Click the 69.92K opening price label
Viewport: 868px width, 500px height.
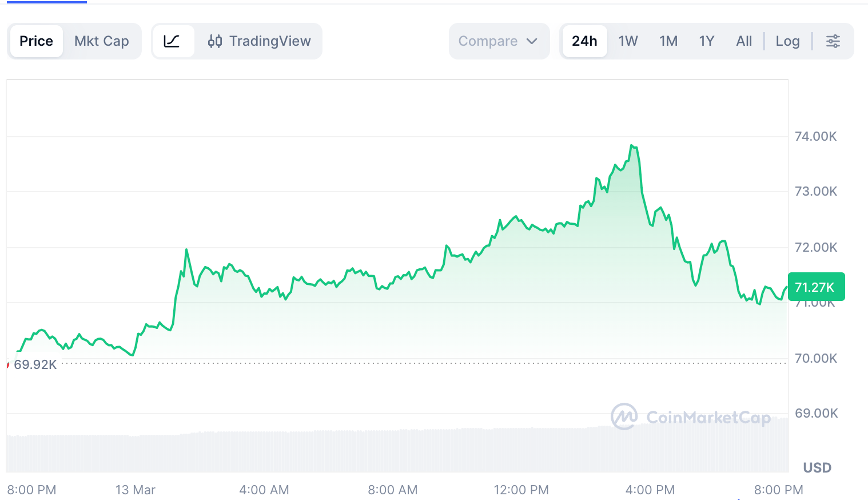tap(35, 364)
